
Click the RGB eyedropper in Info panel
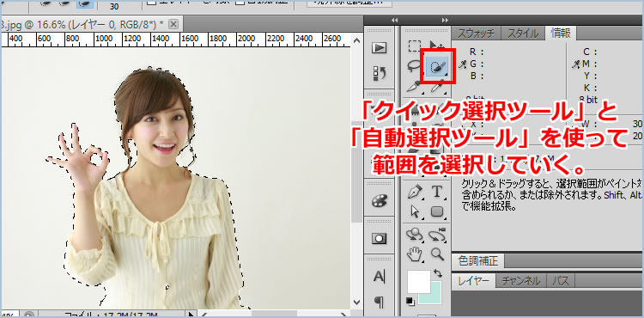click(463, 64)
